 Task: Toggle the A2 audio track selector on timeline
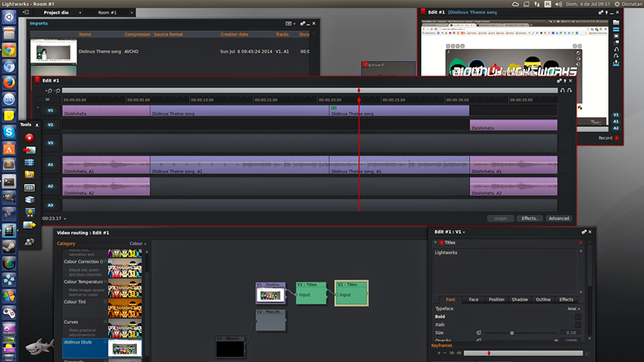point(50,186)
